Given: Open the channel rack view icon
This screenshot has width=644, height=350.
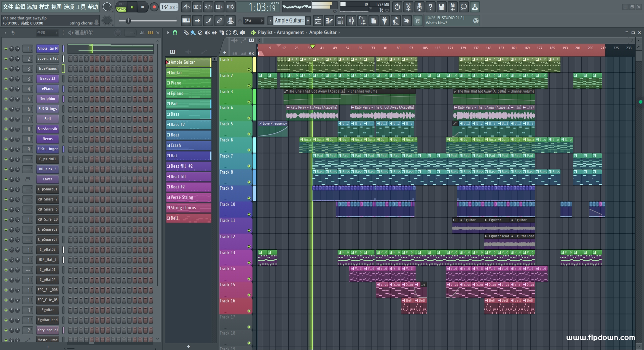Looking at the screenshot, I should pyautogui.click(x=340, y=21).
